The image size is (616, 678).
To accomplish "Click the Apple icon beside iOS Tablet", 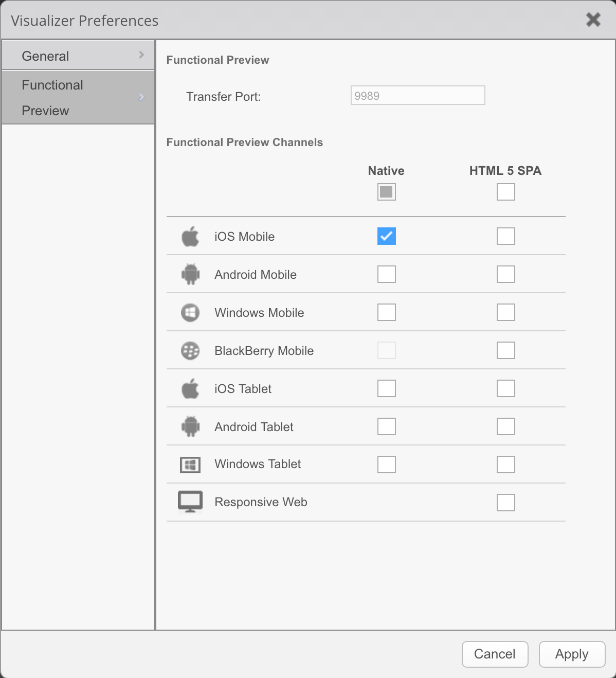I will tap(190, 388).
